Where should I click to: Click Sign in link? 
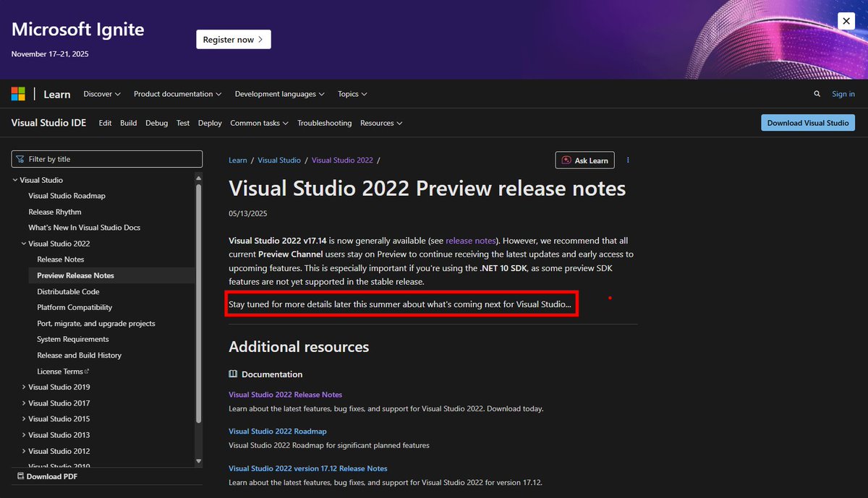pos(843,94)
